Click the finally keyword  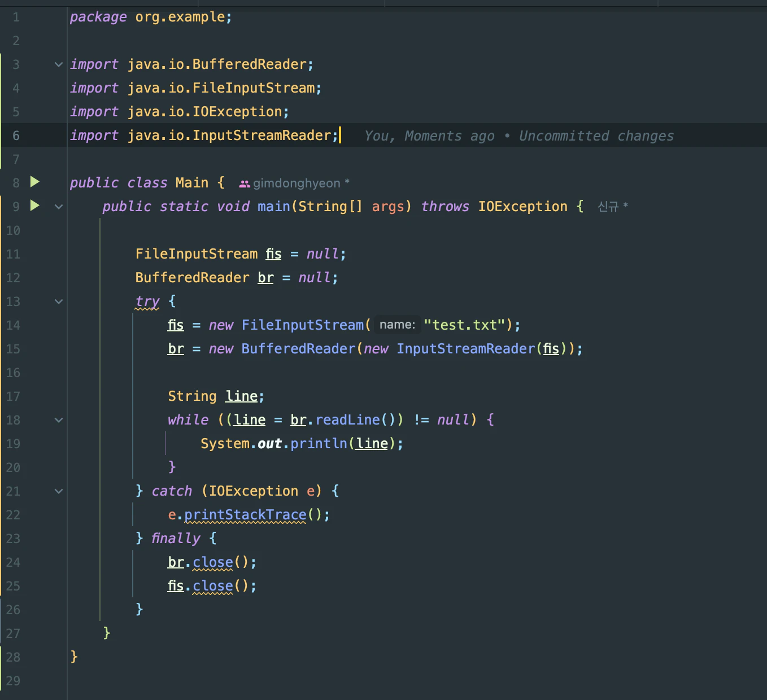click(176, 539)
